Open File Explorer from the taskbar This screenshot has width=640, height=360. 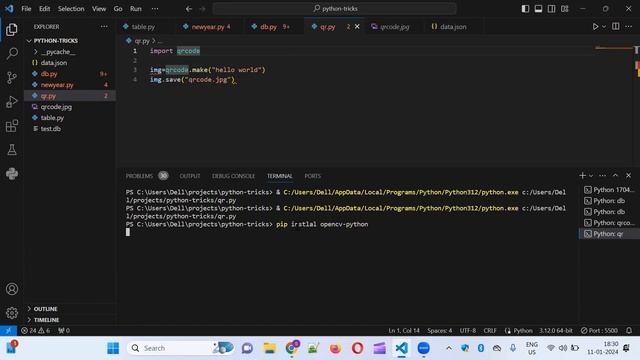click(269, 348)
